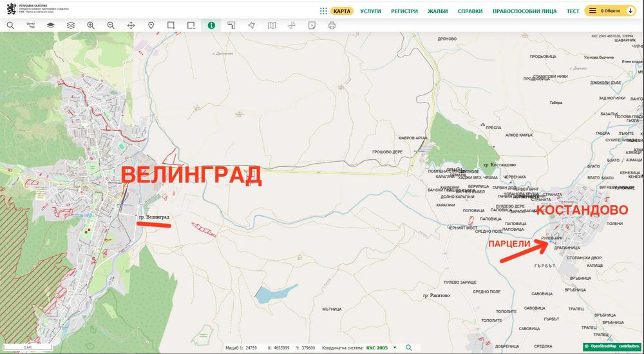Open the stacked layers panel icon
Image resolution: width=644 pixels, height=354 pixels.
[71, 26]
